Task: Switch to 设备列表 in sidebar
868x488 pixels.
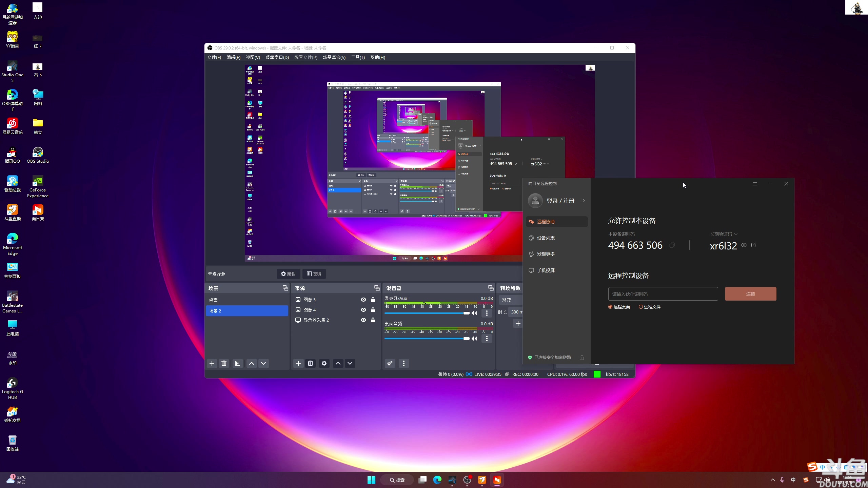Action: point(546,238)
